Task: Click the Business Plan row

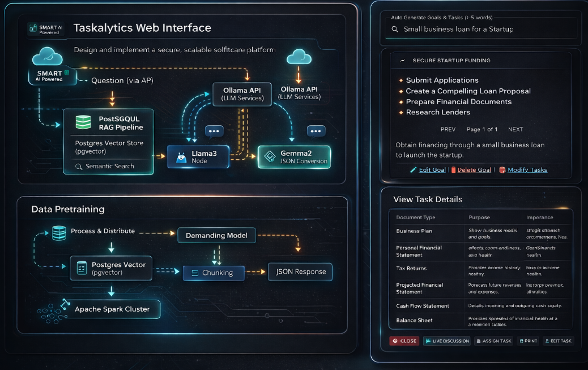Action: click(x=480, y=233)
